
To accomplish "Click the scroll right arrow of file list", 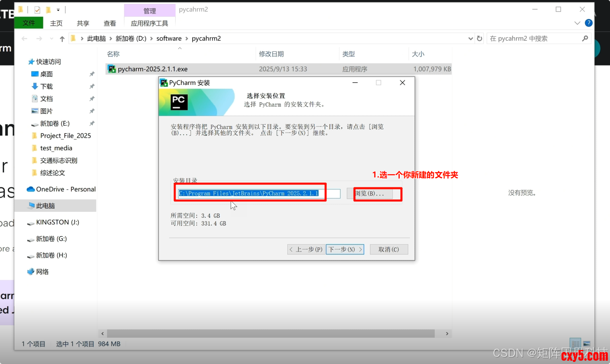I will coord(447,334).
